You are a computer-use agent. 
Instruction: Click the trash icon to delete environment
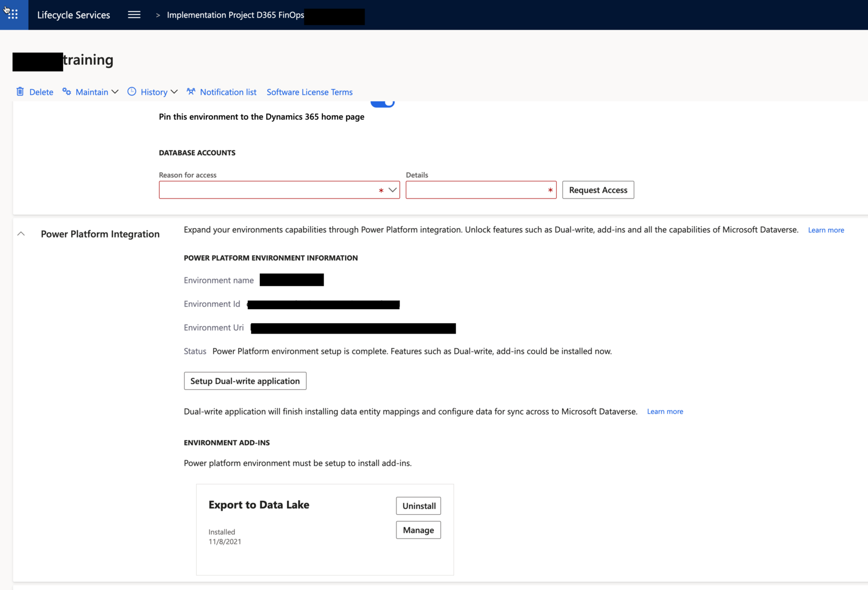[19, 91]
